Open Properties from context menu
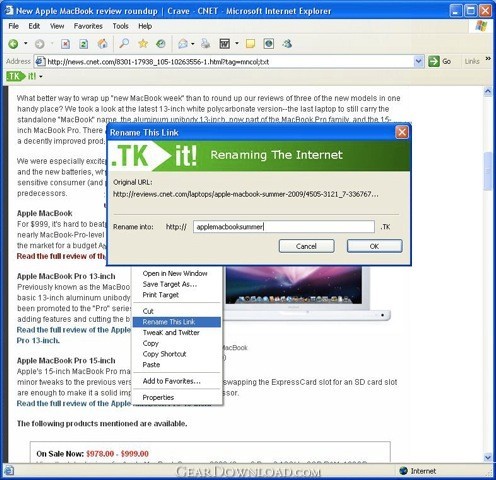The width and height of the screenshot is (496, 480). (177, 397)
